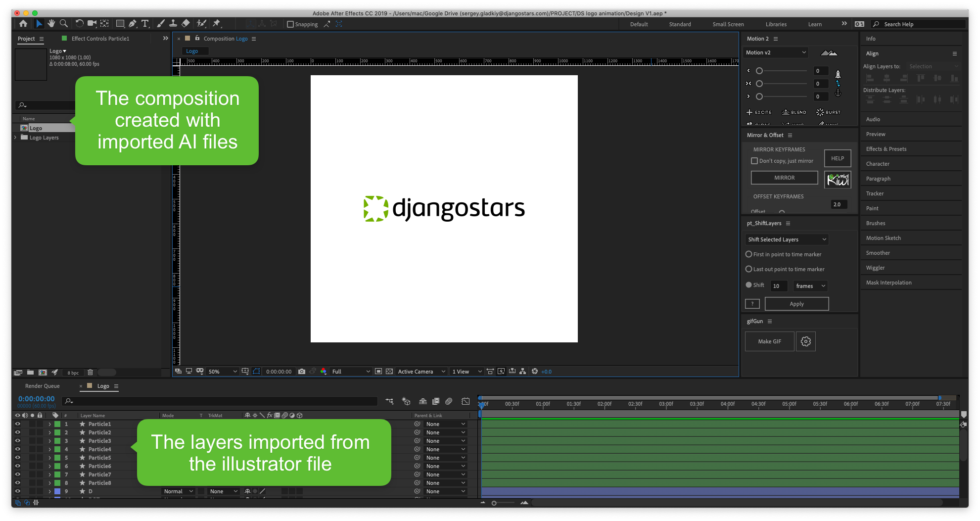Screen dimensions: 980x521
Task: Click the Kiwi logo in Mirror & Offset
Action: click(838, 179)
